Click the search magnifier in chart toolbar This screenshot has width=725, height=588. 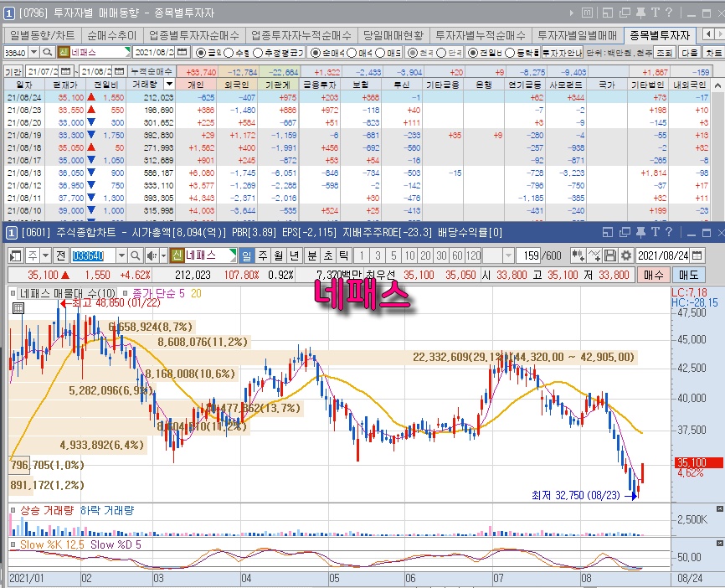135,255
